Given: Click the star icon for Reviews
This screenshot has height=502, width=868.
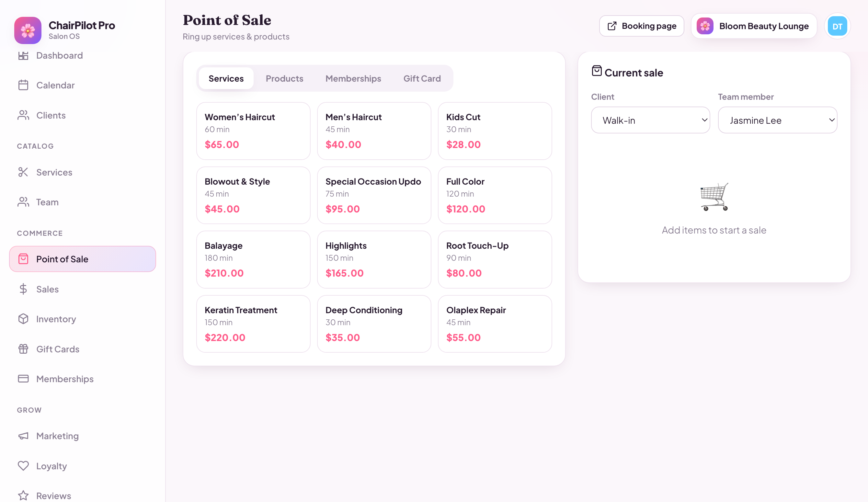Looking at the screenshot, I should click(x=23, y=496).
